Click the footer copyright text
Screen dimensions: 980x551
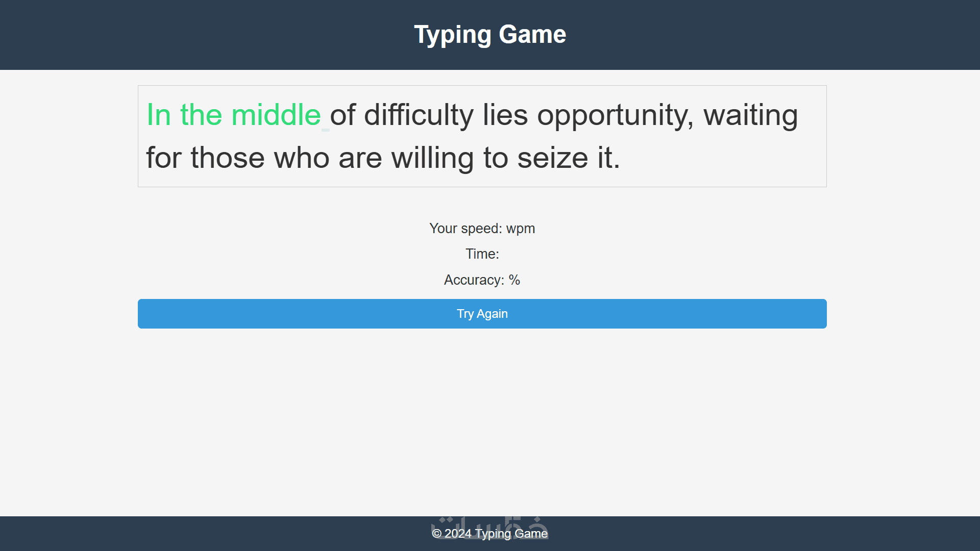tap(489, 534)
